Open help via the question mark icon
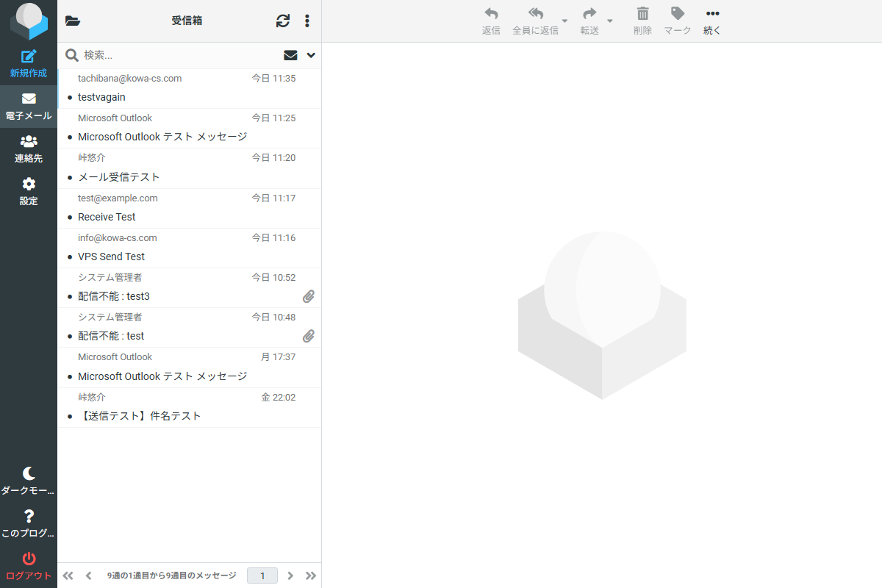 click(29, 522)
